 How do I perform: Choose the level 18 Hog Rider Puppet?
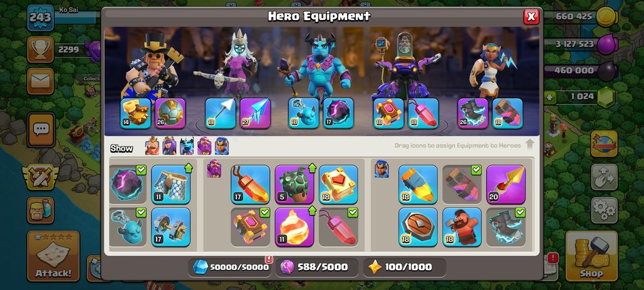(462, 227)
